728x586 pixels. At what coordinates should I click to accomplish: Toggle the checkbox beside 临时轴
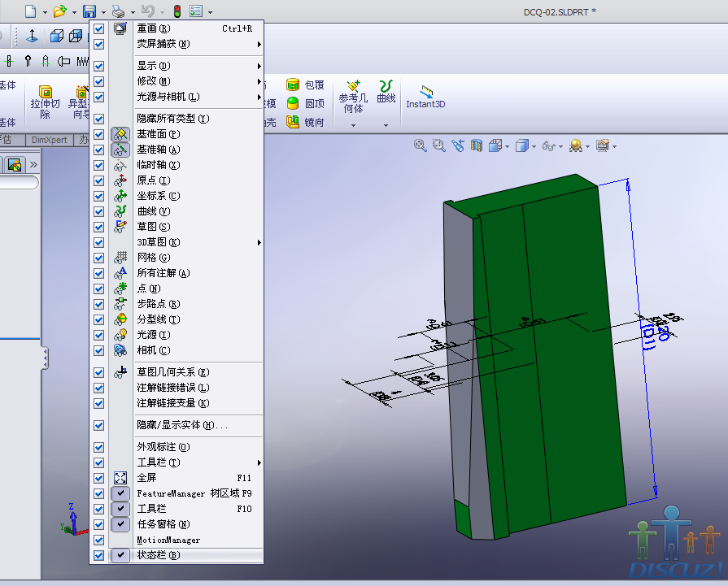98,165
